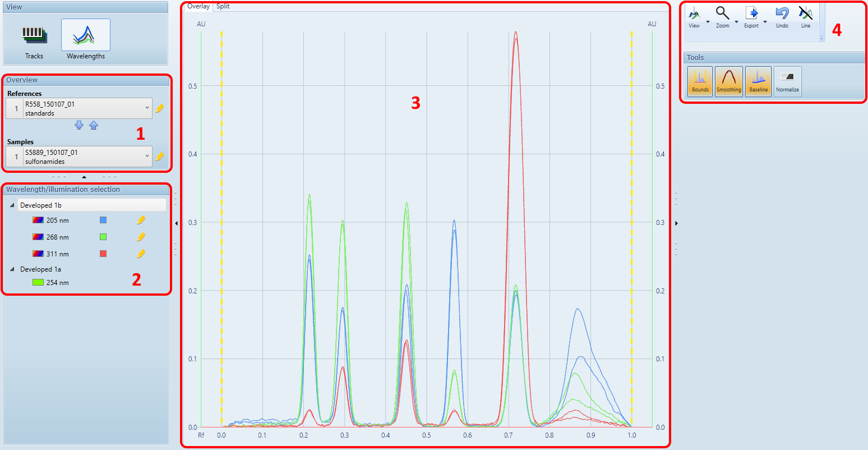Collapse the Overview section upward arrow
The image size is (868, 450).
pyautogui.click(x=84, y=177)
